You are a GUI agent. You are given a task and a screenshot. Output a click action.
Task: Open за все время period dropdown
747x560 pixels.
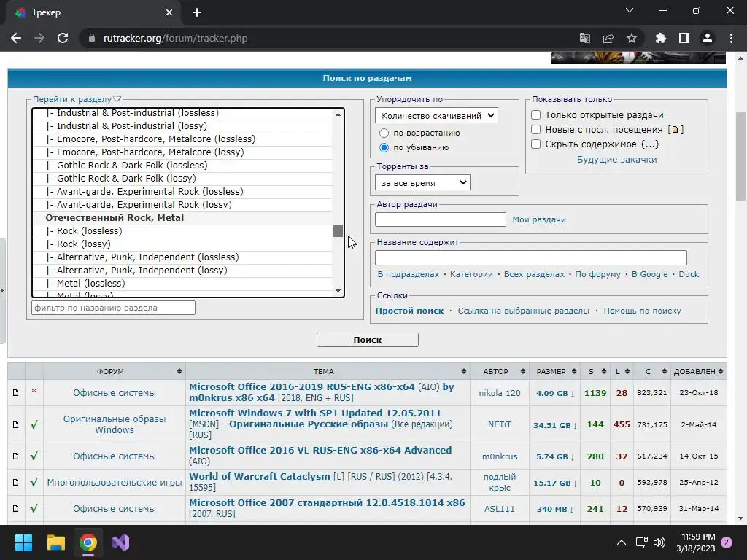422,183
